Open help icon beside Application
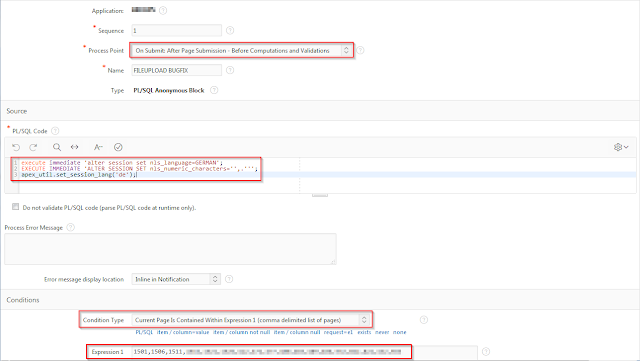The image size is (640, 361). pyautogui.click(x=163, y=10)
